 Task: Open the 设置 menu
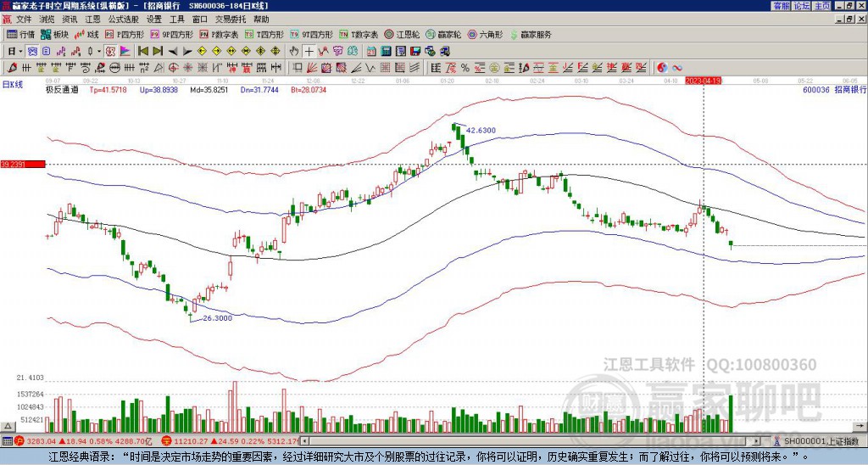coord(154,20)
